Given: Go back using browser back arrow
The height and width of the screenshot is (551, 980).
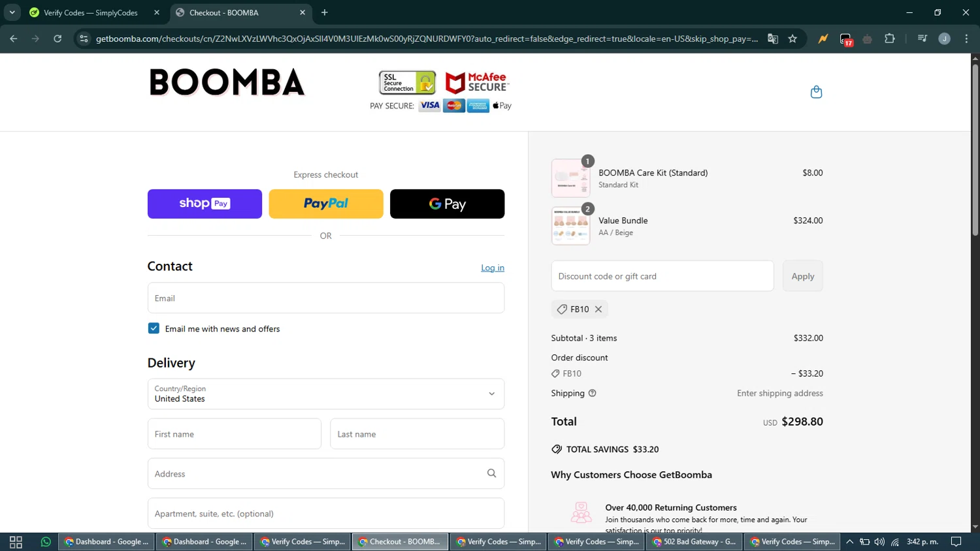Looking at the screenshot, I should coord(14,39).
